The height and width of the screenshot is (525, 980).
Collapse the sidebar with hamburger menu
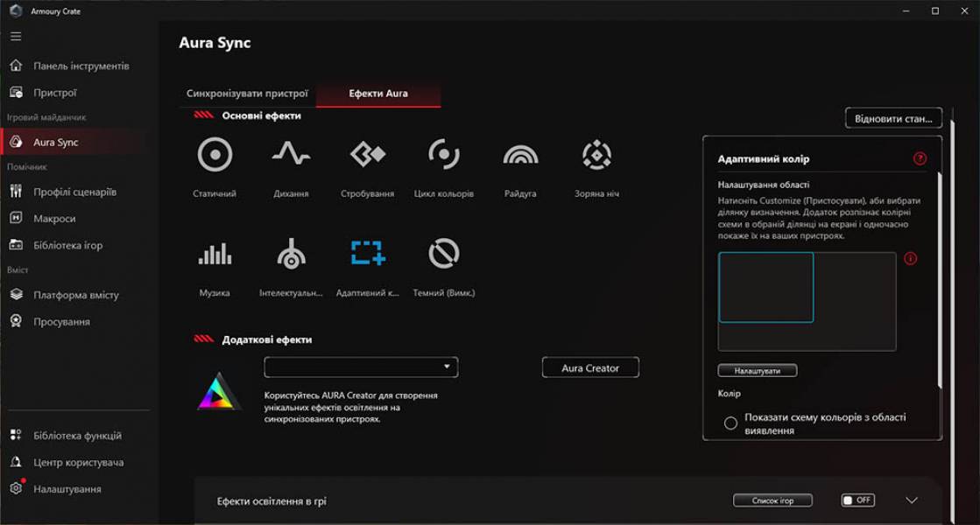click(x=15, y=36)
